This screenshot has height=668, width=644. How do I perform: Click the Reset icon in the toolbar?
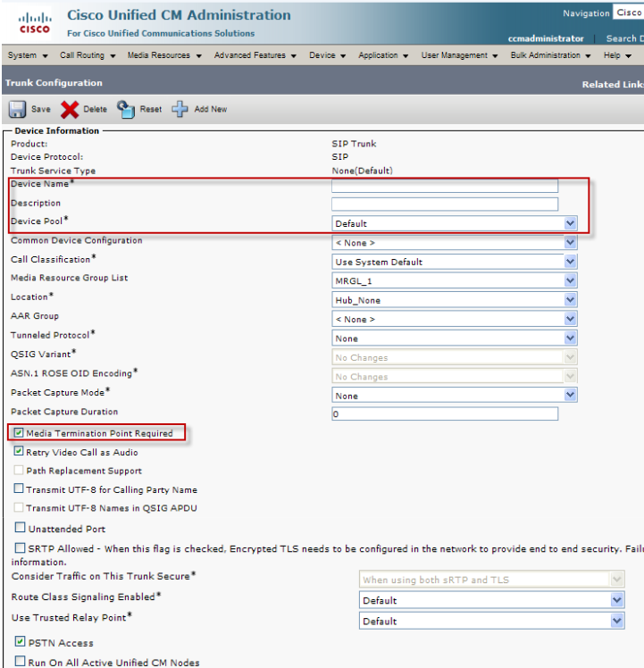pos(126,109)
